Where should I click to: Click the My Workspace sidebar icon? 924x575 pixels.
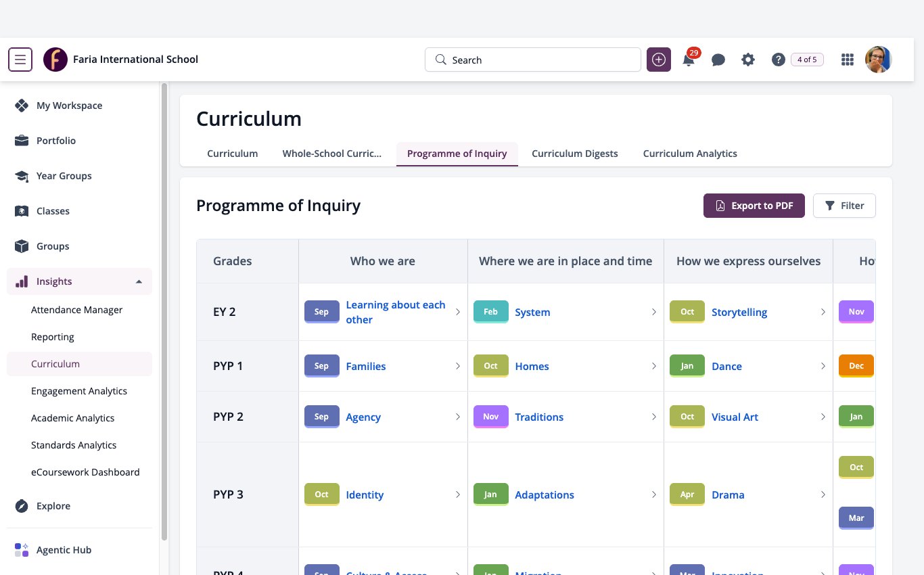pyautogui.click(x=22, y=106)
